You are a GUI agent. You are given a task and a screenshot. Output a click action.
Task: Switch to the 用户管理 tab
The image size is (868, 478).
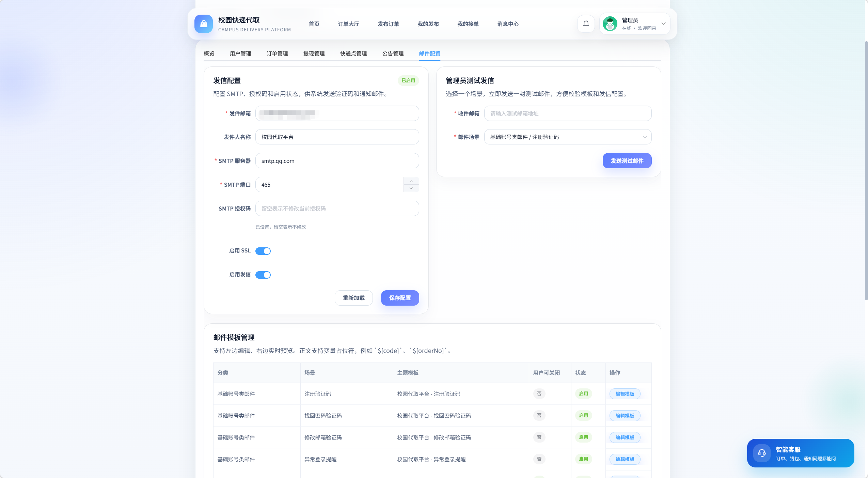click(240, 53)
